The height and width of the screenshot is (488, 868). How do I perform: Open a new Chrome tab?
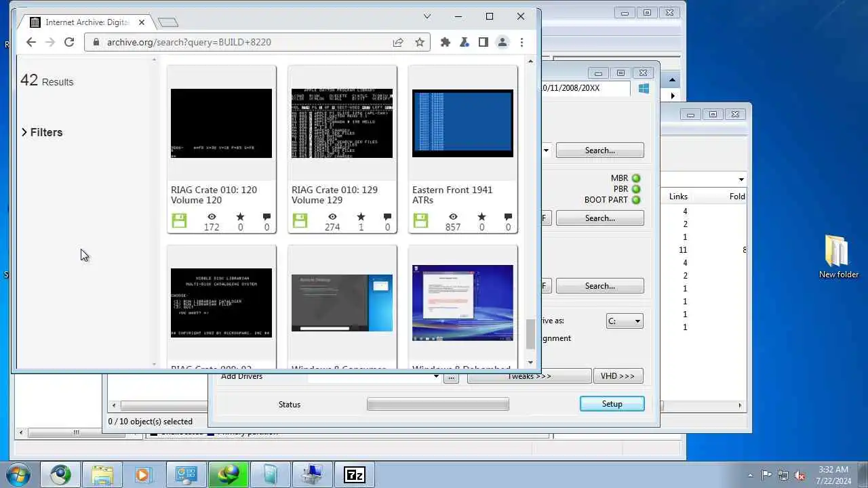pyautogui.click(x=167, y=22)
